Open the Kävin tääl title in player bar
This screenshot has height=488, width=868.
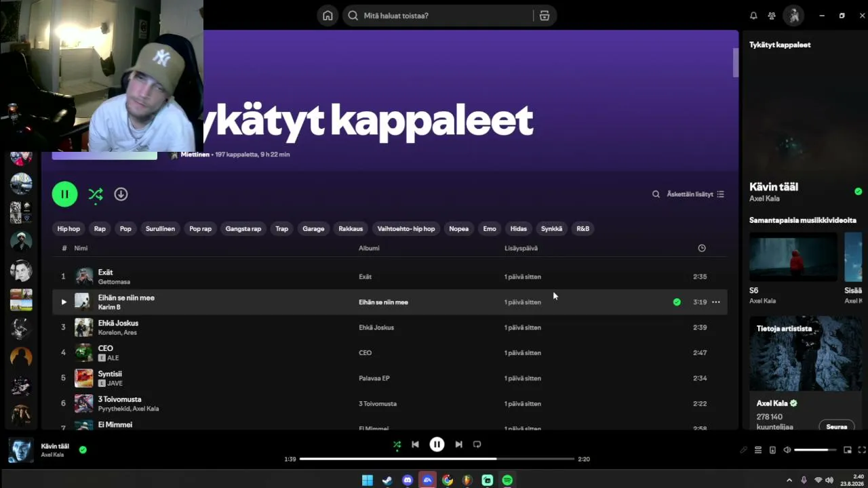point(55,446)
